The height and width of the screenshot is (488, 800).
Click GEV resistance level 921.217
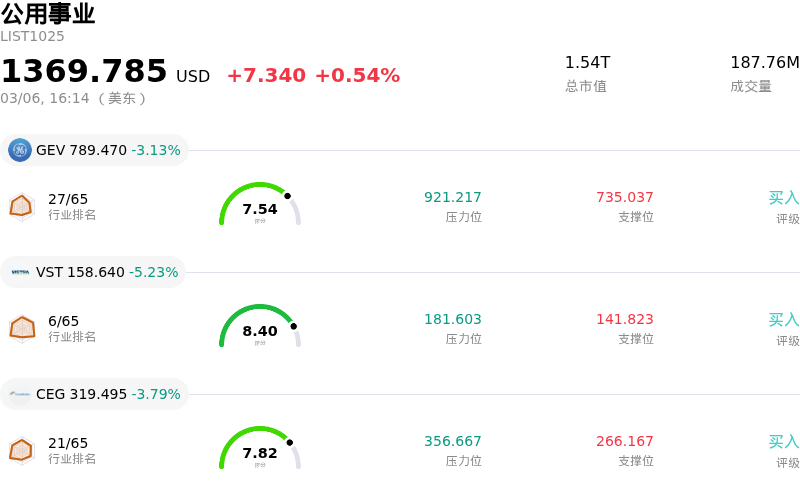[x=452, y=198]
